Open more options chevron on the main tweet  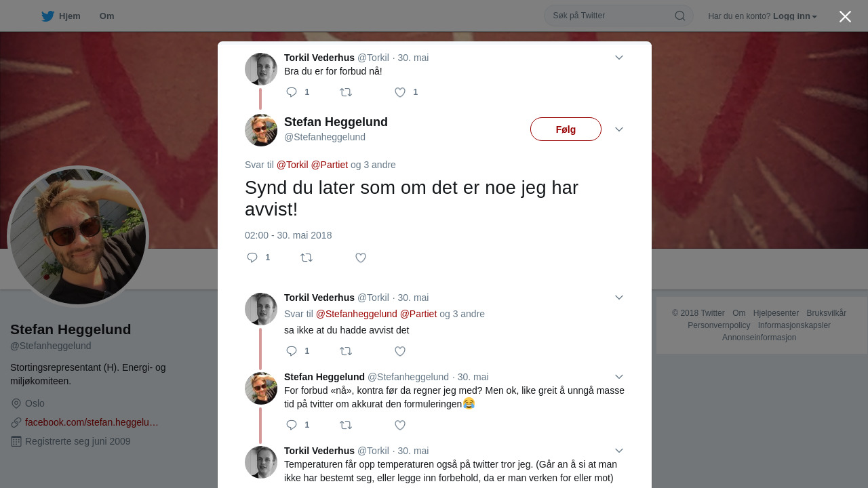619,129
